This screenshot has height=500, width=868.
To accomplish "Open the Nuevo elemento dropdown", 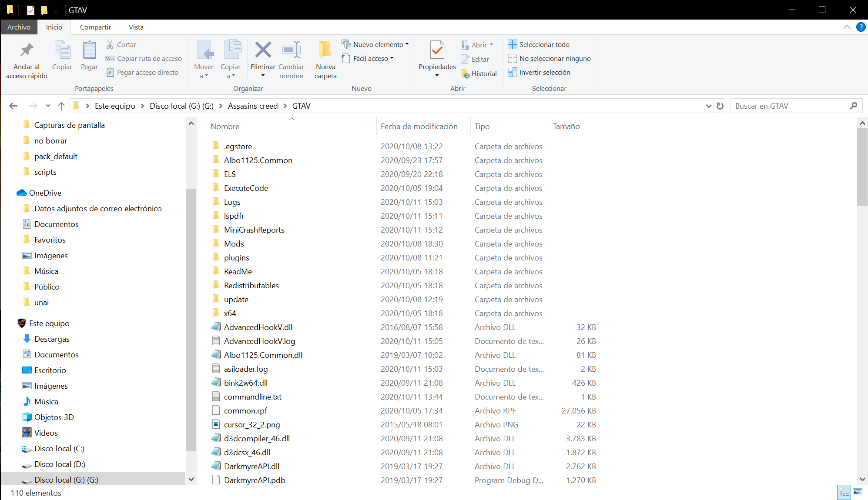I will point(375,44).
